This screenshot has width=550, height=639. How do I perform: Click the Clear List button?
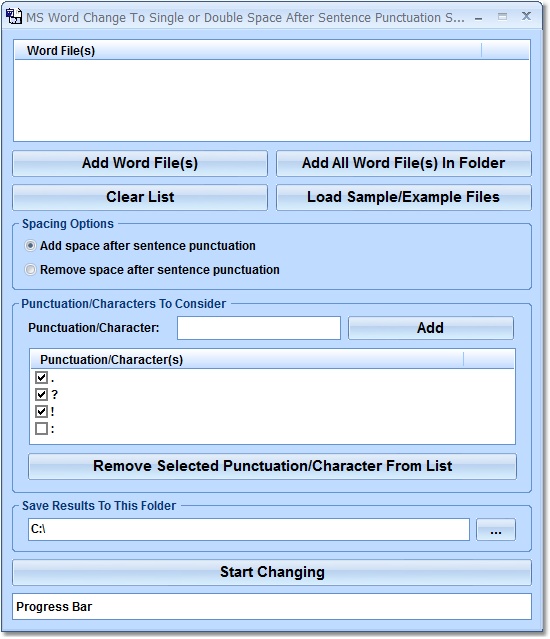(x=140, y=197)
